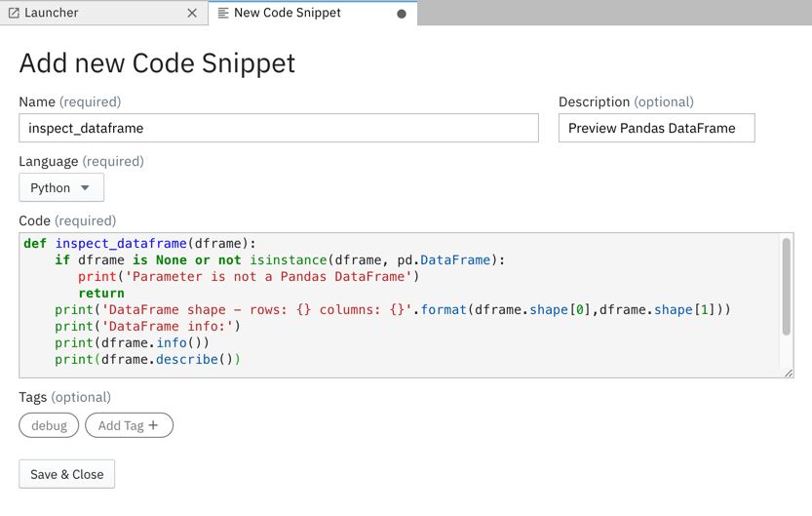812x516 pixels.
Task: Click the code editor resize handle
Action: 789,373
